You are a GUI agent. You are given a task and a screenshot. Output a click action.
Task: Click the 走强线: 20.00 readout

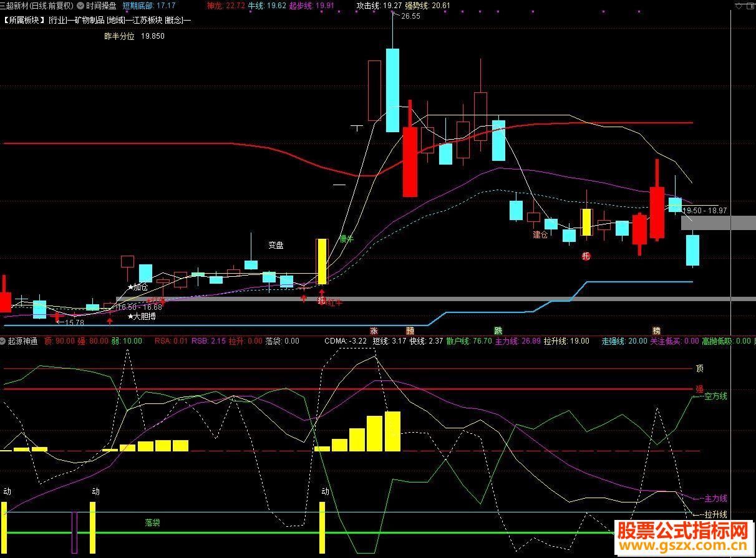[x=624, y=341]
